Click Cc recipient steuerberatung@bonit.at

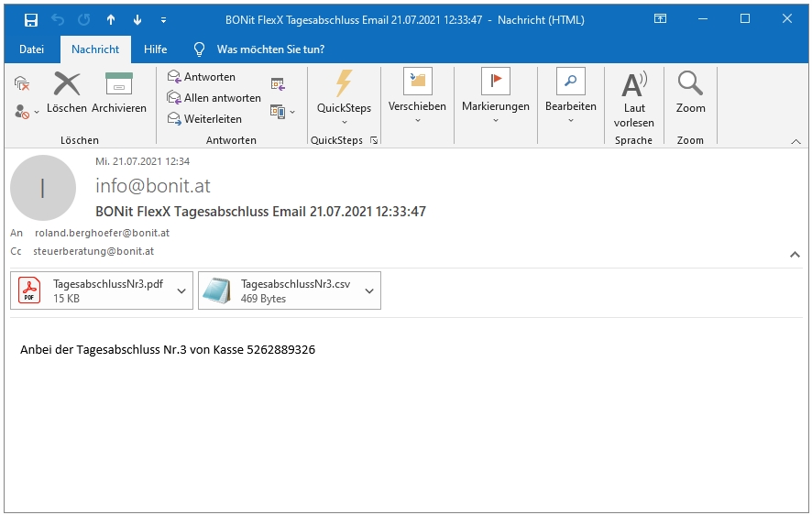click(93, 251)
